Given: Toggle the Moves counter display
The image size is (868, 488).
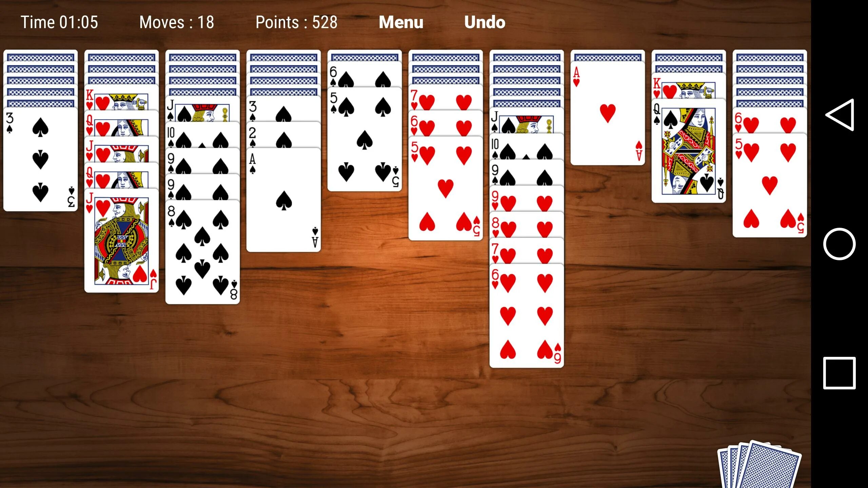Looking at the screenshot, I should click(x=176, y=23).
